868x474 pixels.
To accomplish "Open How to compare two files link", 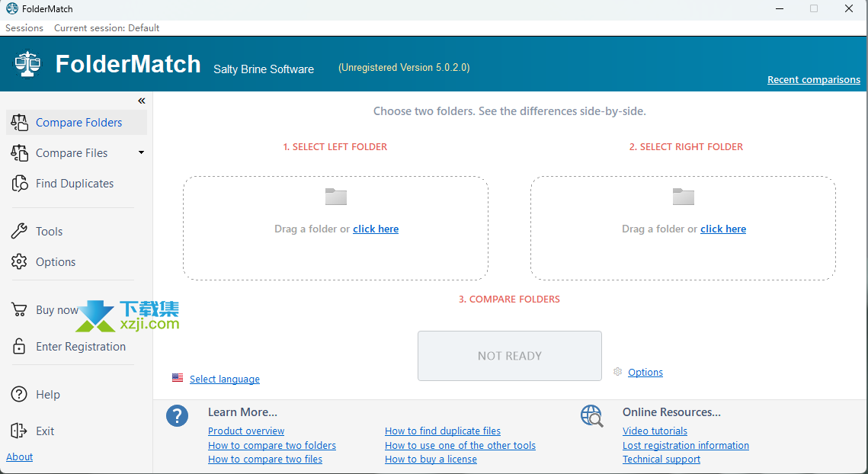I will point(265,459).
